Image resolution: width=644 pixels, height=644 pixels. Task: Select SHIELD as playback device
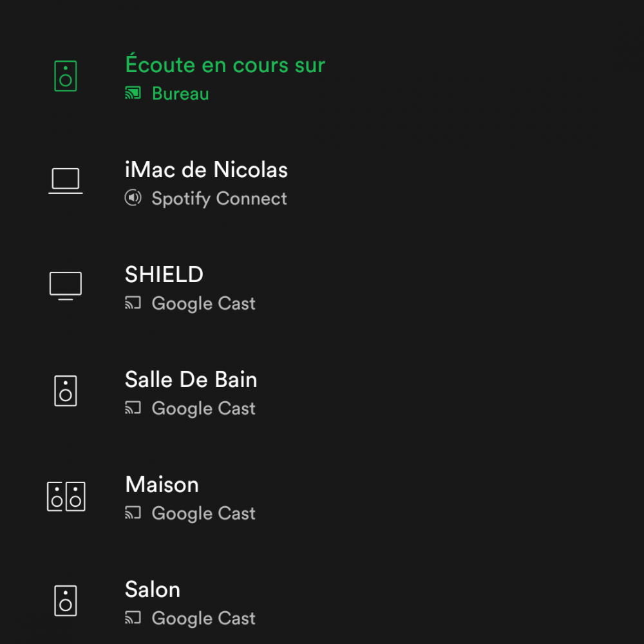pyautogui.click(x=164, y=274)
